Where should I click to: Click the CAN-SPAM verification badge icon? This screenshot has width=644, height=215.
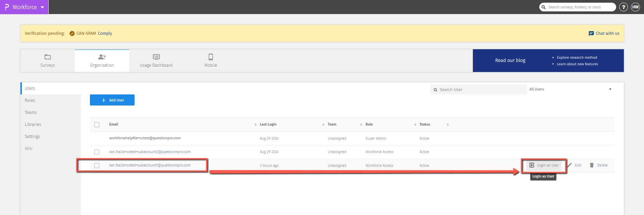(72, 33)
